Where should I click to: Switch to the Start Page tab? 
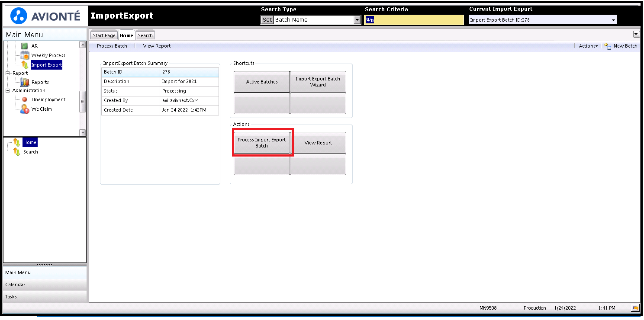104,35
